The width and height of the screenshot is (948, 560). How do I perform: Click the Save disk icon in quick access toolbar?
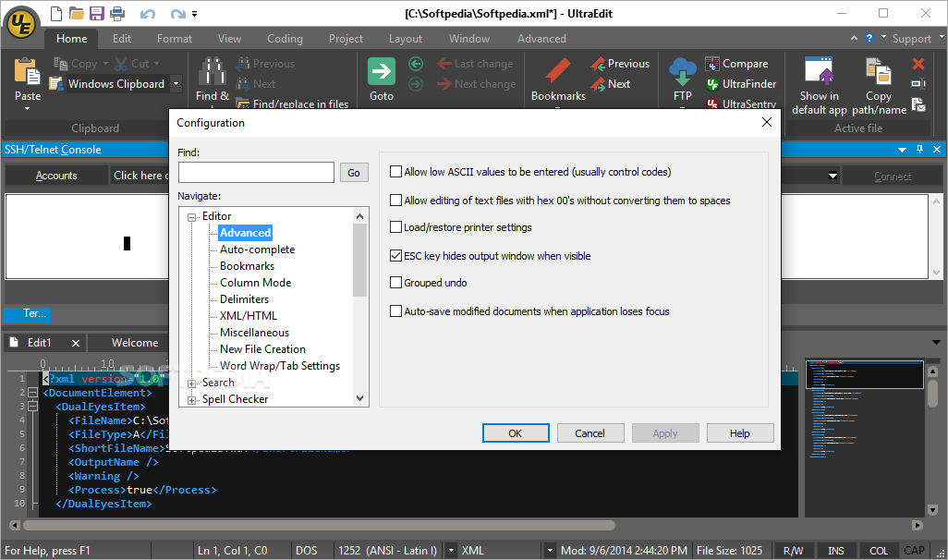click(x=97, y=13)
